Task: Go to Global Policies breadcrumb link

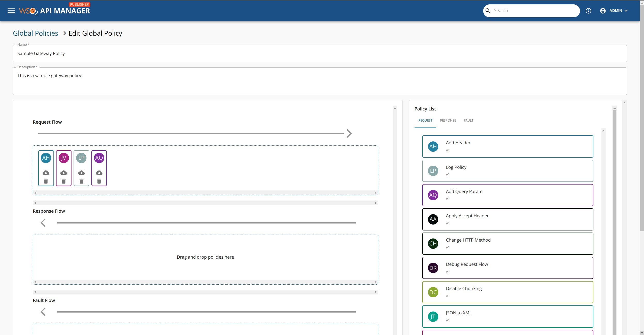Action: (36, 33)
